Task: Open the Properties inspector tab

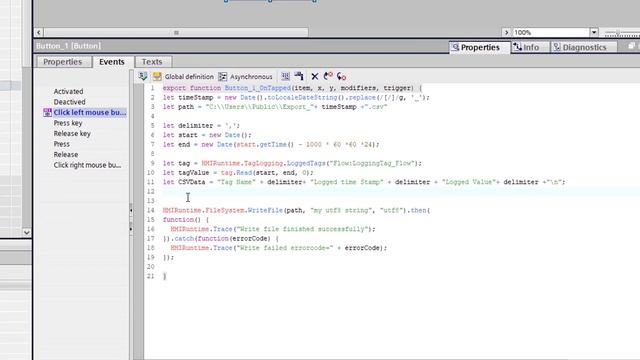Action: 480,47
